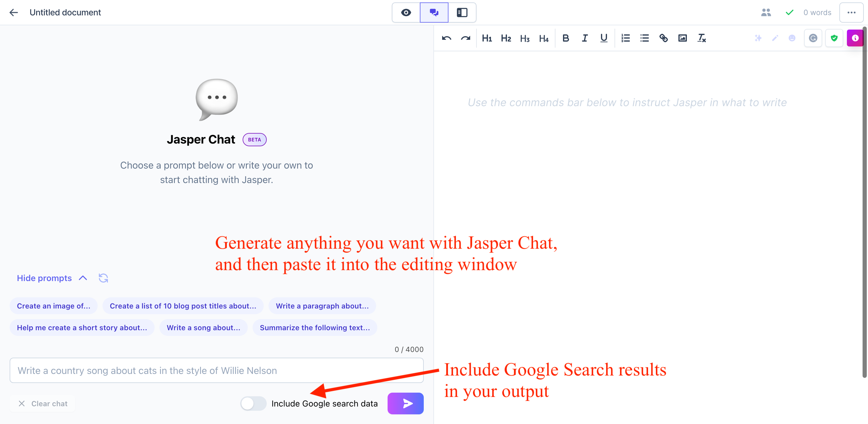This screenshot has height=424, width=868.
Task: Click the 'Untitled document' title
Action: (x=65, y=12)
